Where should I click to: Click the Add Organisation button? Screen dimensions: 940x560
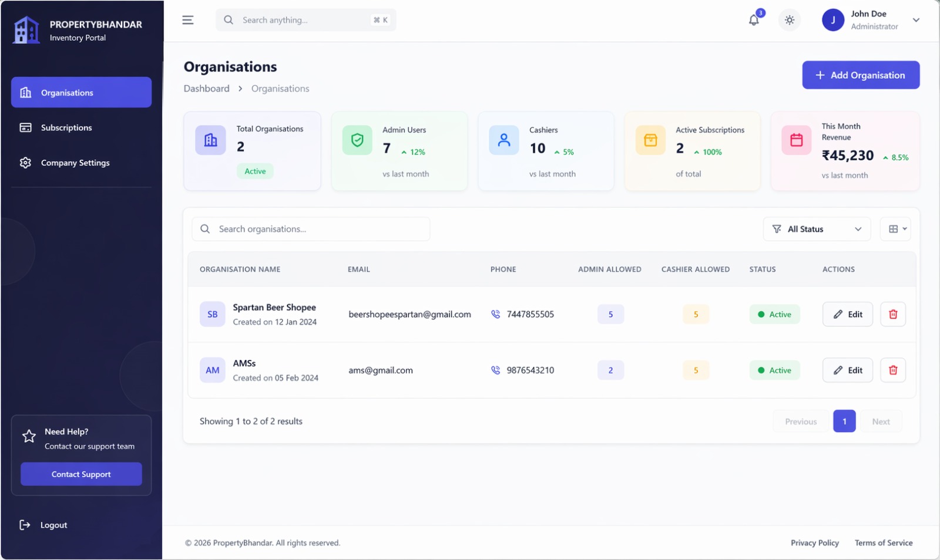[861, 75]
